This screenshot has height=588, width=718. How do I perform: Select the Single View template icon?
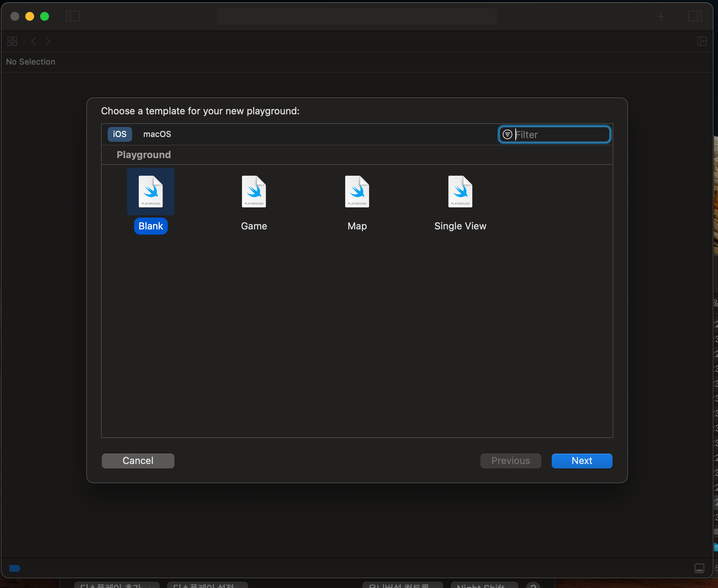460,192
